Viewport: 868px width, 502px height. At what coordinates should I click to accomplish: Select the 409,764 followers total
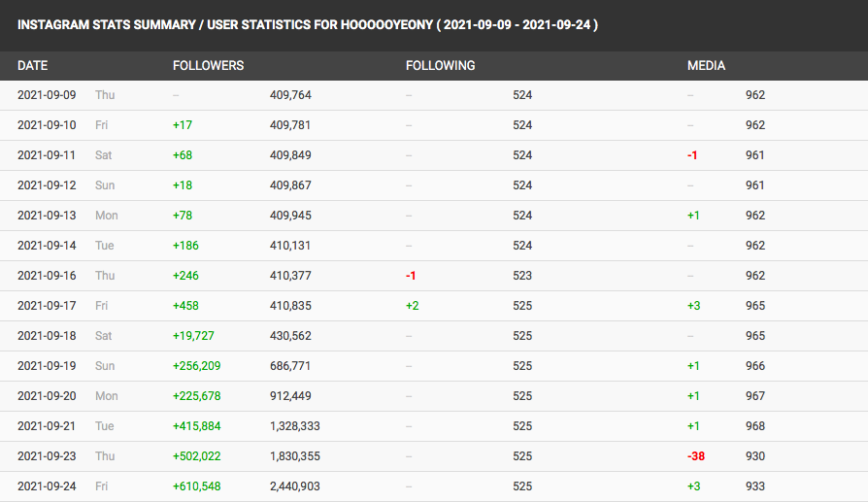290,95
